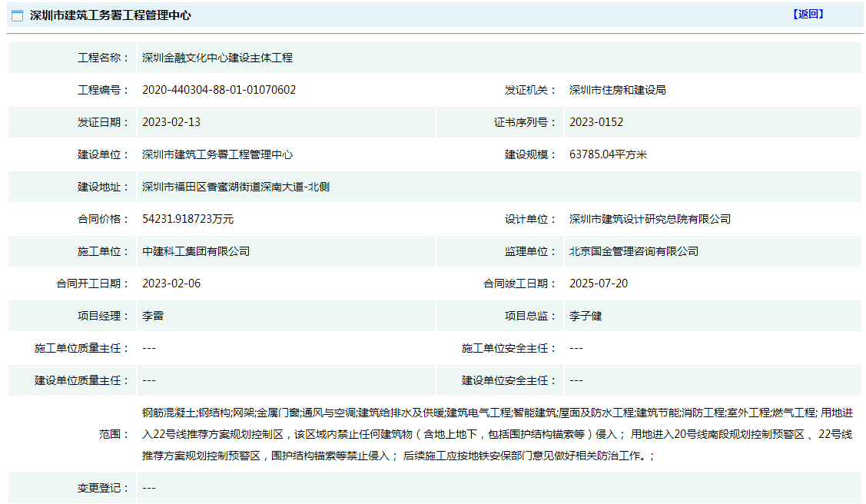Click contract start date 2023-02-06

click(171, 283)
